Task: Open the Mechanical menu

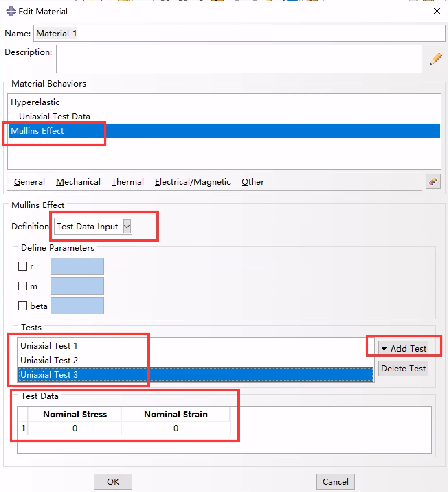Action: pos(78,182)
